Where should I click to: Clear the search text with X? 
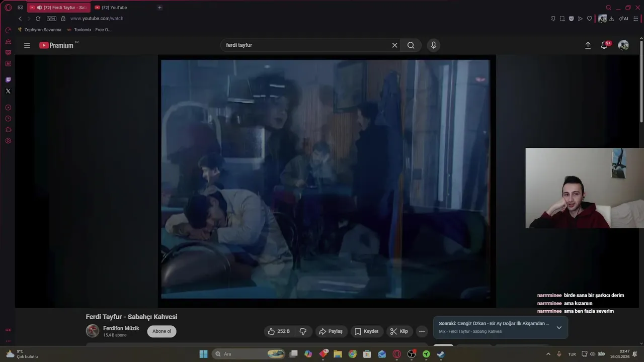click(x=394, y=45)
